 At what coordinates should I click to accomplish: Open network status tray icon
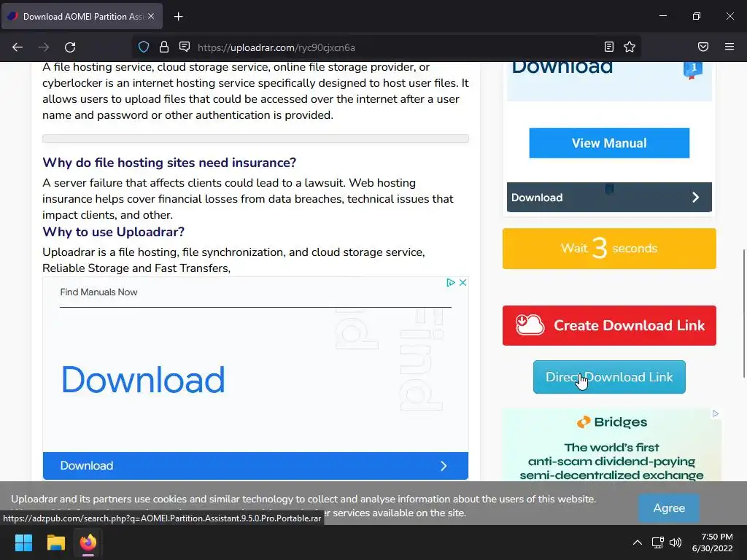(658, 542)
